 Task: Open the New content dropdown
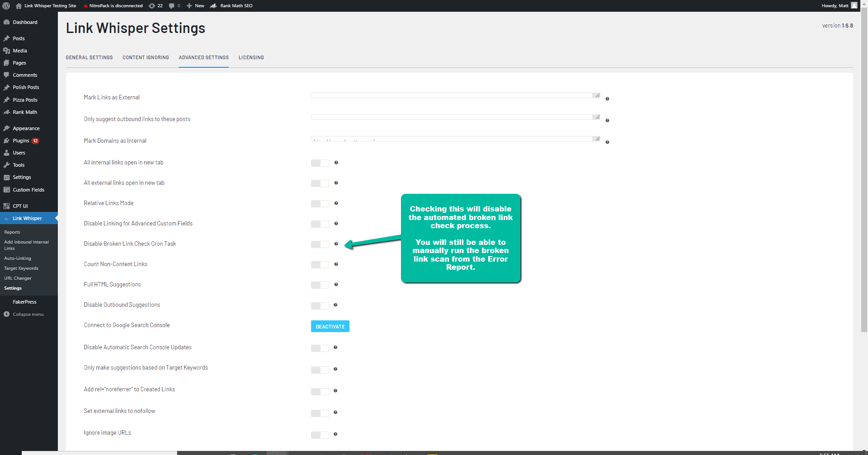[x=195, y=6]
